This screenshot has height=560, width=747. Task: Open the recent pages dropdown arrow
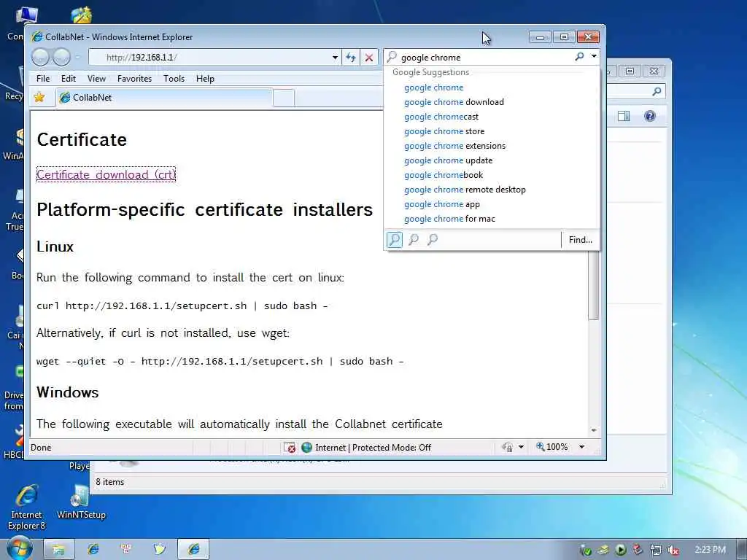point(77,57)
